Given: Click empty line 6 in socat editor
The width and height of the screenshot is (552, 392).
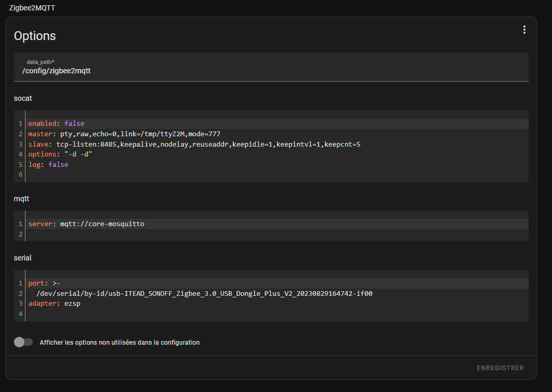Looking at the screenshot, I should [156, 175].
